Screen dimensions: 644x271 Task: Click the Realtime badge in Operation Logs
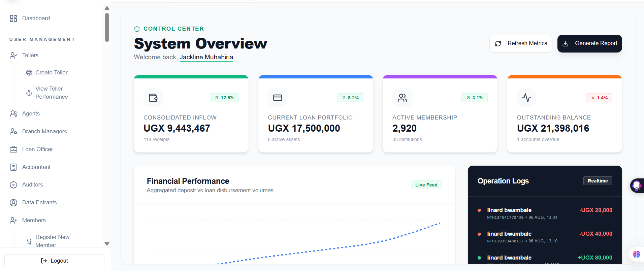(598, 181)
